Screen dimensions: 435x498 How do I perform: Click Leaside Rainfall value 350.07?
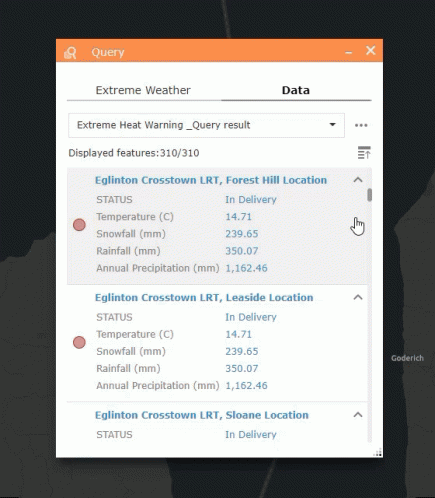[242, 369]
